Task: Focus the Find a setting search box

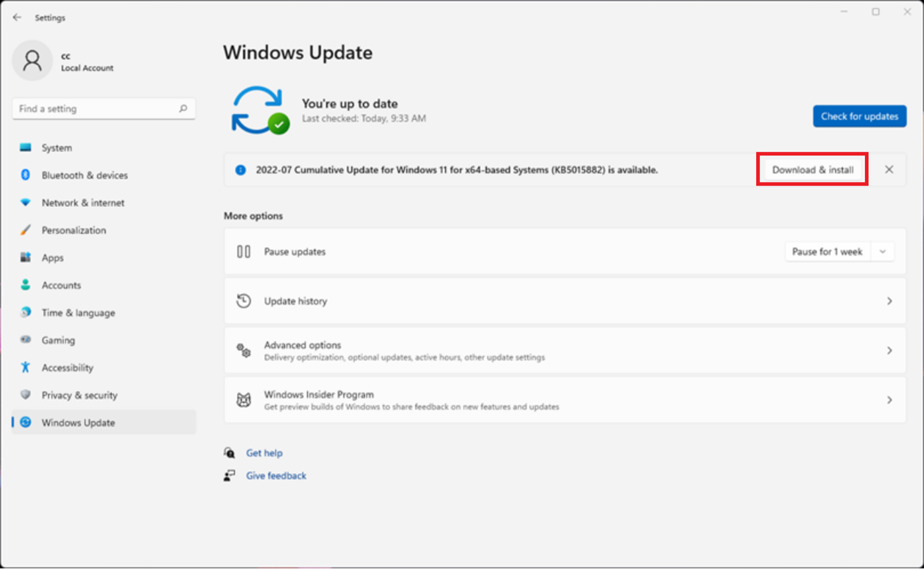Action: [95, 109]
